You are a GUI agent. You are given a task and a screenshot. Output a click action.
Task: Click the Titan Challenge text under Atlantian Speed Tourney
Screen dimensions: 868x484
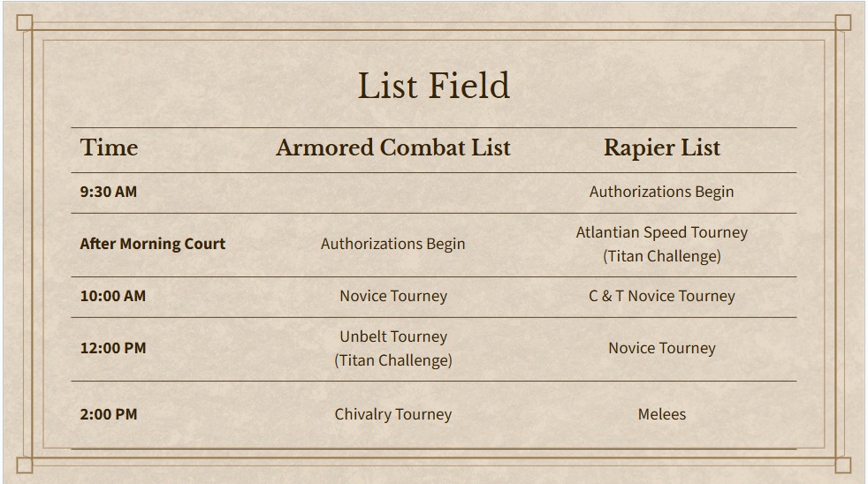coord(661,256)
